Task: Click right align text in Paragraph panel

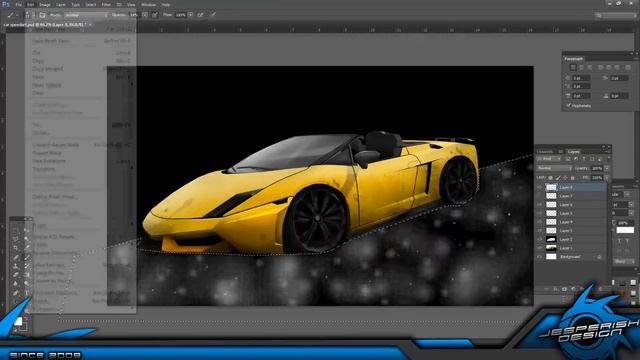Action: click(589, 67)
